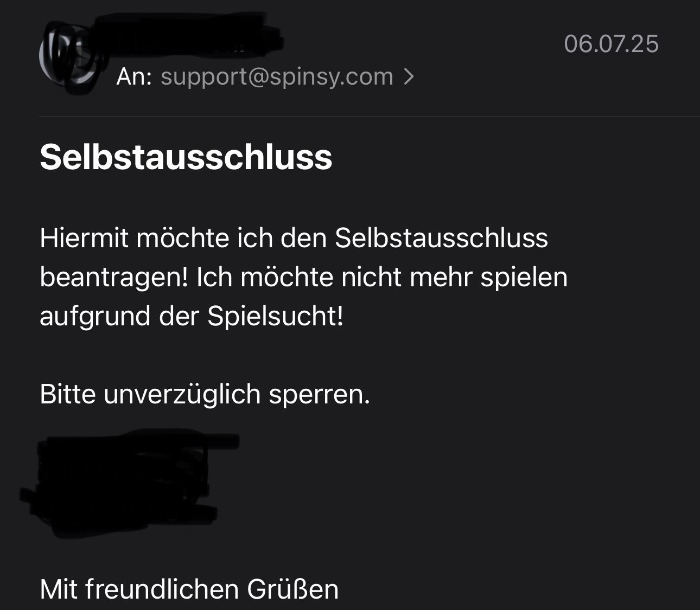Tap the 'Selbstausschluss' subject heading
The width and height of the screenshot is (700, 610).
(x=186, y=157)
